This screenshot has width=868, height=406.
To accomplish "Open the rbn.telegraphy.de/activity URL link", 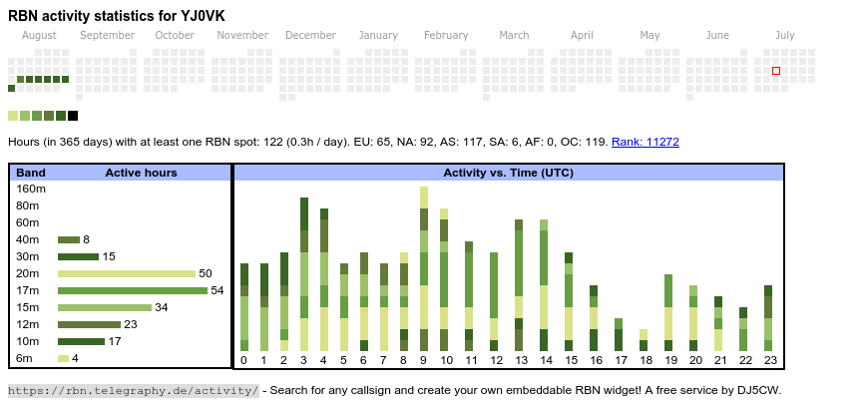I will [x=134, y=390].
